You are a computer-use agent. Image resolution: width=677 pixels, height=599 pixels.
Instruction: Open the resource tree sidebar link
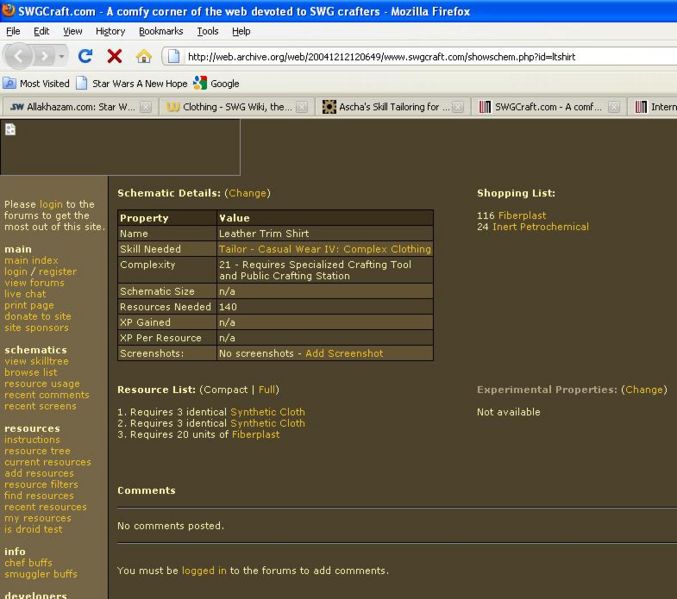pyautogui.click(x=38, y=451)
